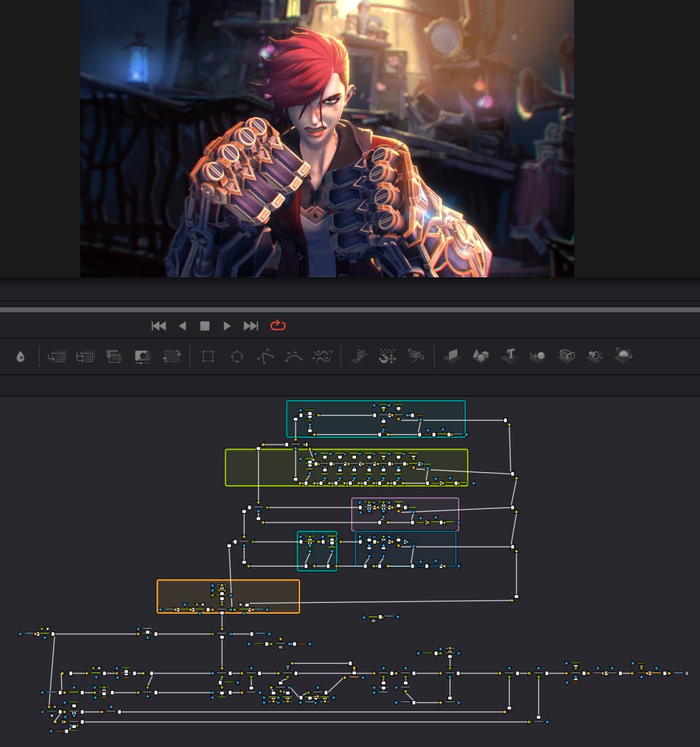The width and height of the screenshot is (700, 747).
Task: Add a pMerge particle node
Action: [x=388, y=356]
